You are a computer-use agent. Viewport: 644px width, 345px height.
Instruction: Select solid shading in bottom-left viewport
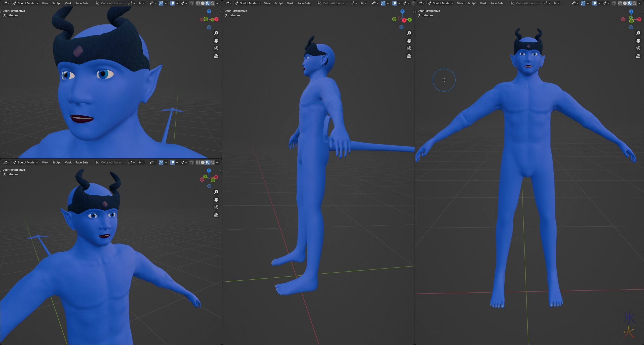point(203,162)
